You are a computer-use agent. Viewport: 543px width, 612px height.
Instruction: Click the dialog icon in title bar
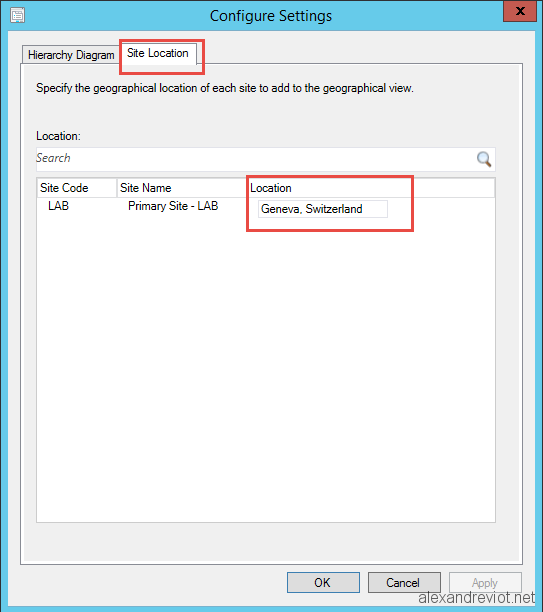coord(17,16)
